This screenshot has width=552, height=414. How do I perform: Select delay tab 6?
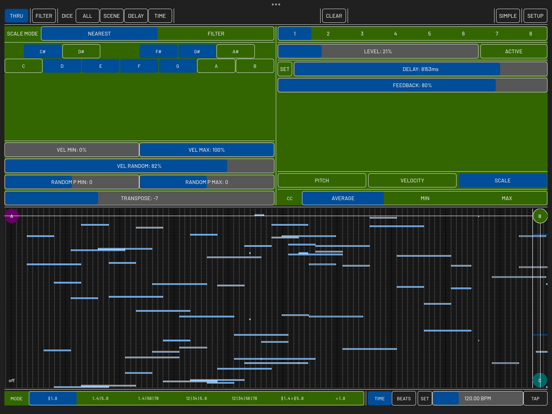[x=463, y=34]
